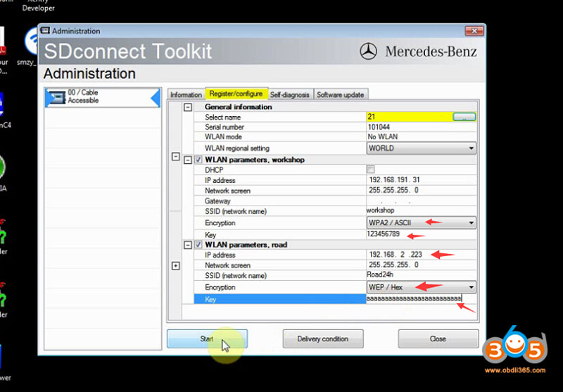Viewport: 563px width, 392px height.
Task: Collapse the General information section
Action: tap(188, 107)
